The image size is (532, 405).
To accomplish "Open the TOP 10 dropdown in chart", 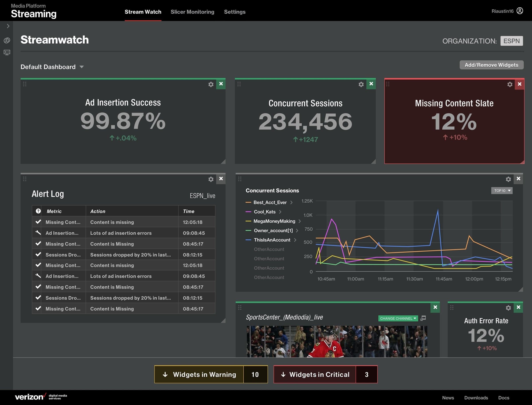I will click(502, 190).
